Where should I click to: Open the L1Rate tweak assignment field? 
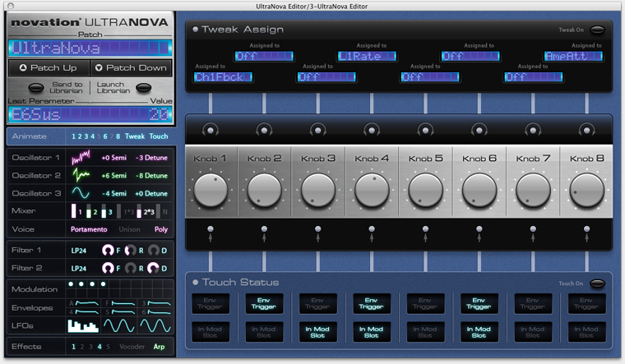pos(367,56)
